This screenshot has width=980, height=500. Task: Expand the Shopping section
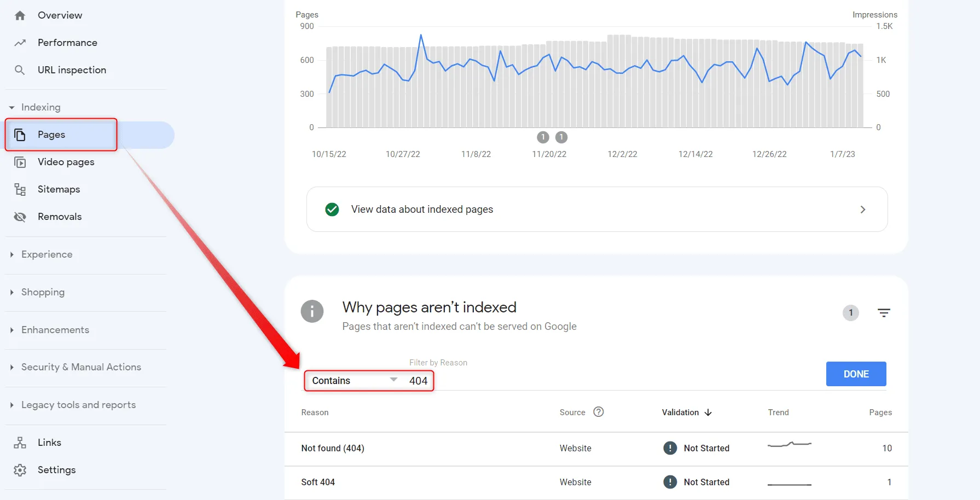(11, 292)
